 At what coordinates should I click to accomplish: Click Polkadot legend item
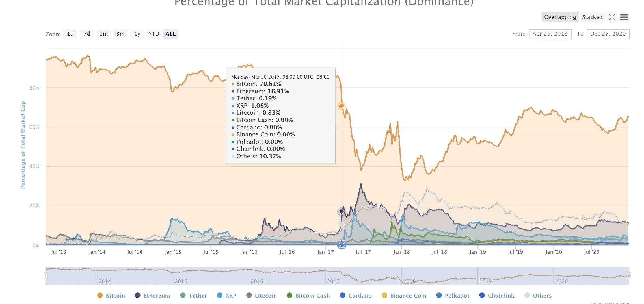(x=453, y=296)
